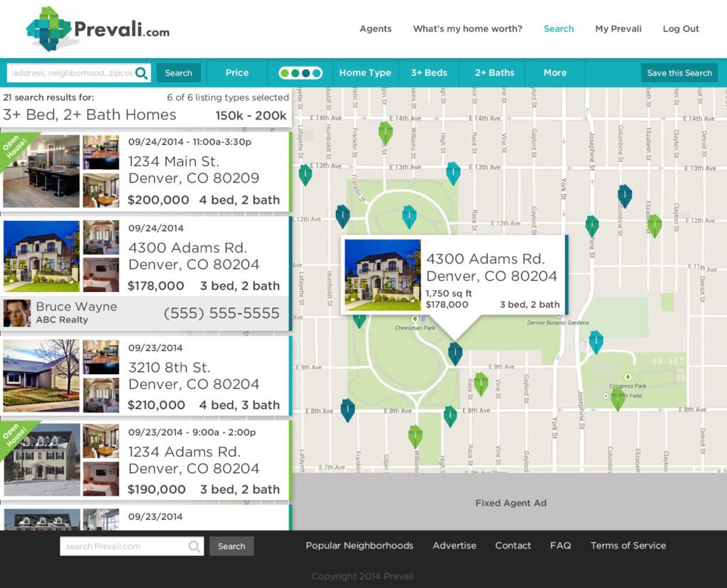The height and width of the screenshot is (588, 727).
Task: Open My Prevali
Action: [618, 28]
